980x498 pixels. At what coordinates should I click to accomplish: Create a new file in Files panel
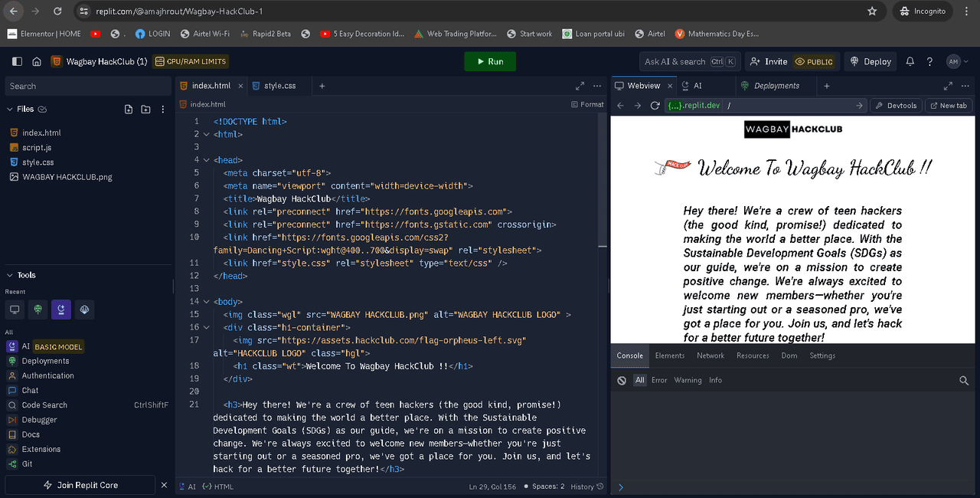[x=129, y=110]
